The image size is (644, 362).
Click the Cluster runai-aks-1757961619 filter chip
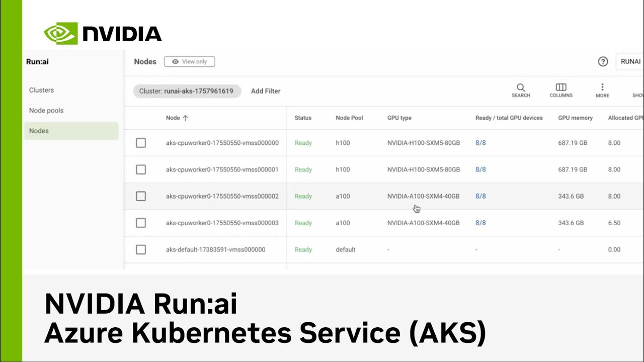(x=187, y=91)
